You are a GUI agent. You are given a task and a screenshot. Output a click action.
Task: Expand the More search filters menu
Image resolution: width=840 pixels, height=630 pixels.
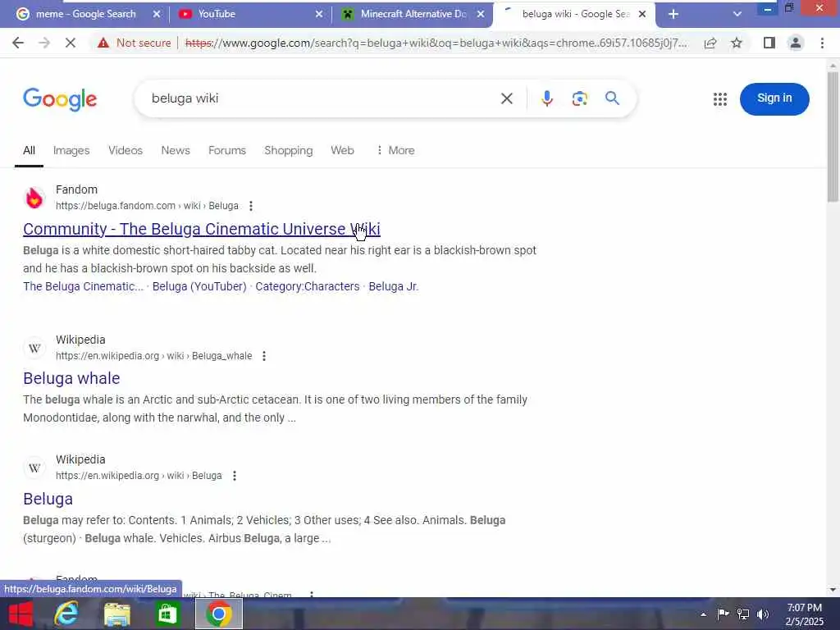[395, 151]
